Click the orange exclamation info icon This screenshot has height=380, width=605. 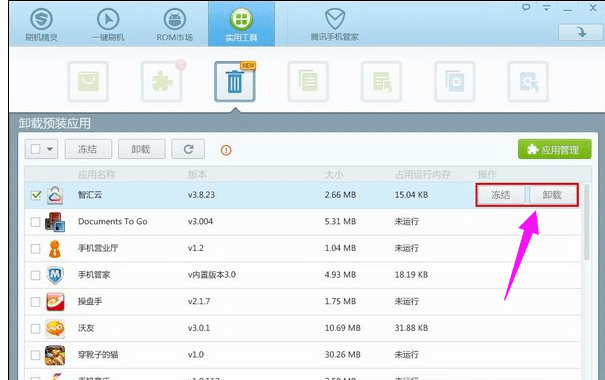pyautogui.click(x=226, y=150)
